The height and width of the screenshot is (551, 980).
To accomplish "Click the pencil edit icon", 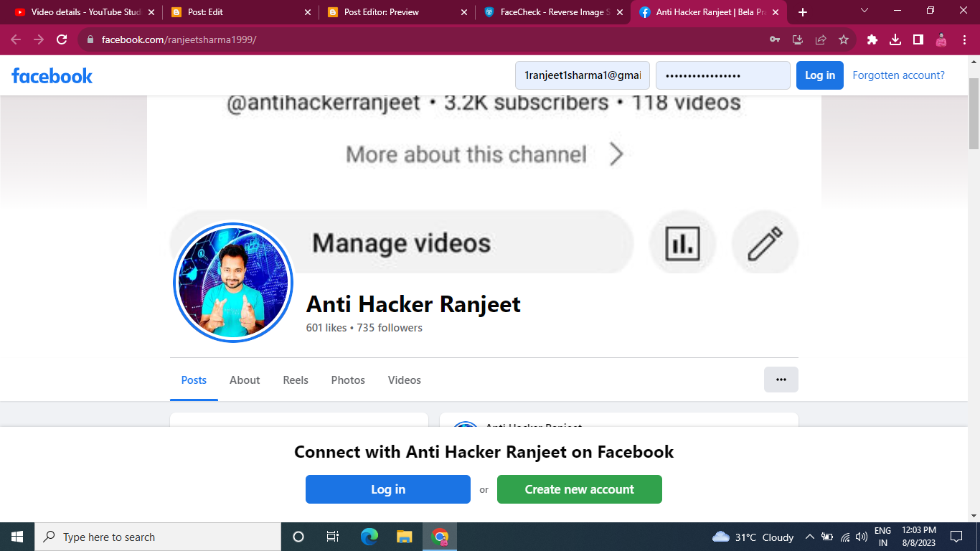I will click(x=765, y=244).
